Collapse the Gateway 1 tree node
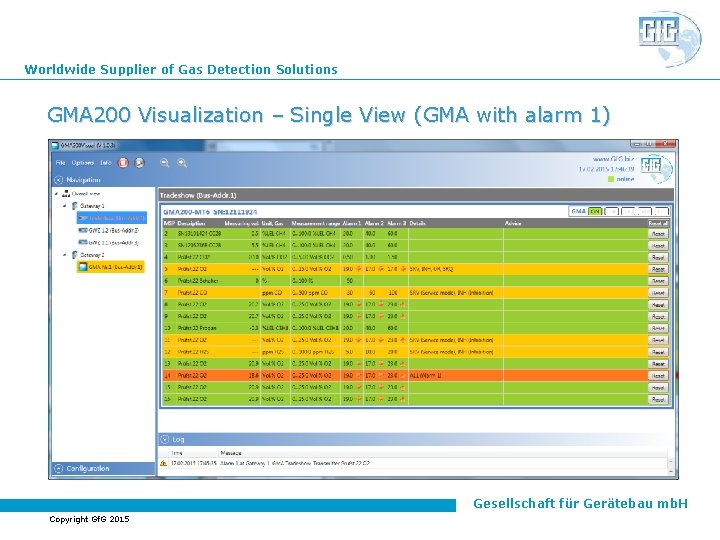 tap(65, 206)
